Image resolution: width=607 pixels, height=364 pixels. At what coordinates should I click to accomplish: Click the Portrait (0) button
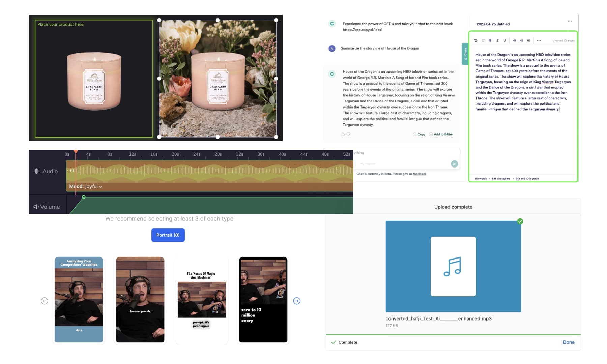(x=168, y=235)
